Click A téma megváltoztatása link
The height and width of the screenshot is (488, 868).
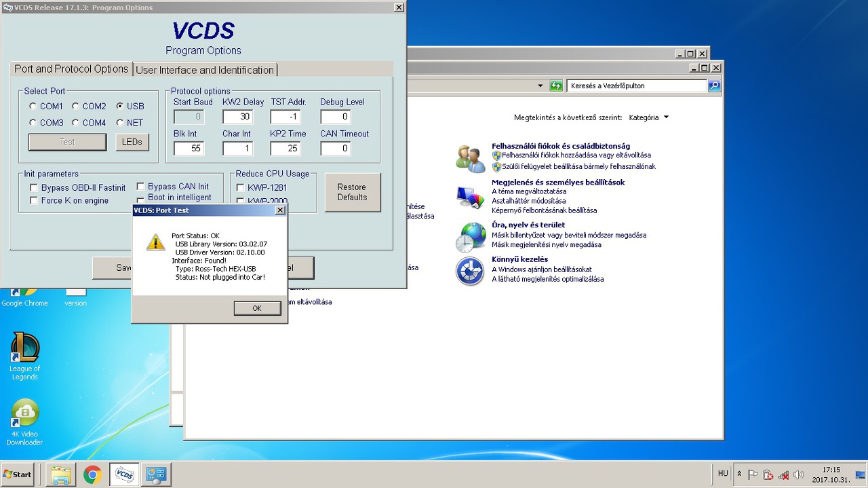tap(529, 191)
